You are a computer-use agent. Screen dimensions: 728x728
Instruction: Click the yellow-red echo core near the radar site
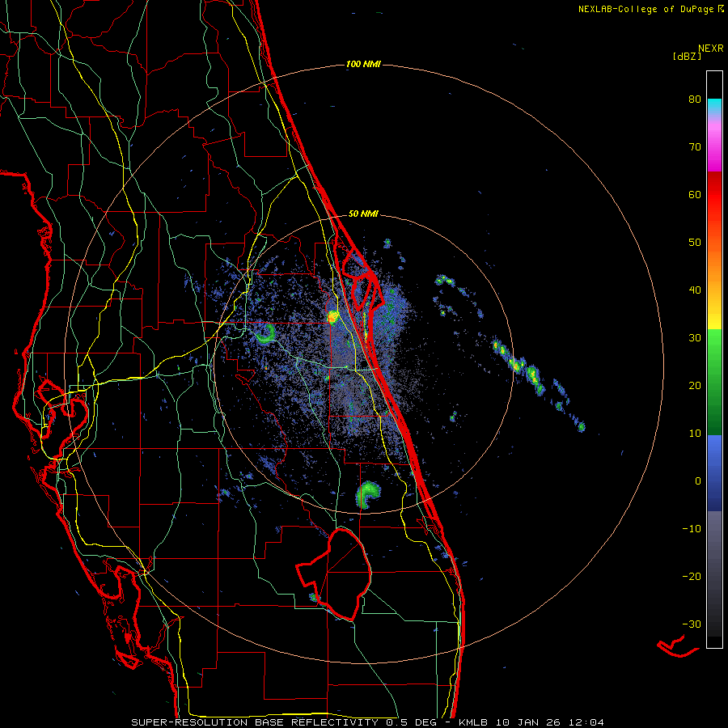click(332, 318)
